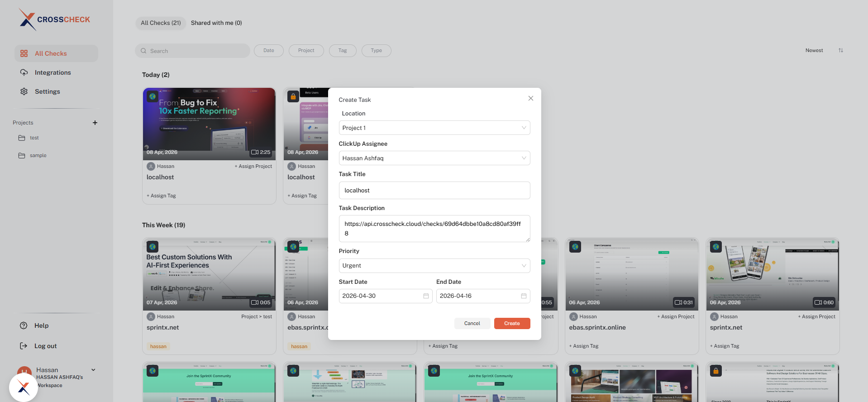This screenshot has height=402, width=868.
Task: Click Assign Tag on ebas.sprintx.online card
Action: 584,346
